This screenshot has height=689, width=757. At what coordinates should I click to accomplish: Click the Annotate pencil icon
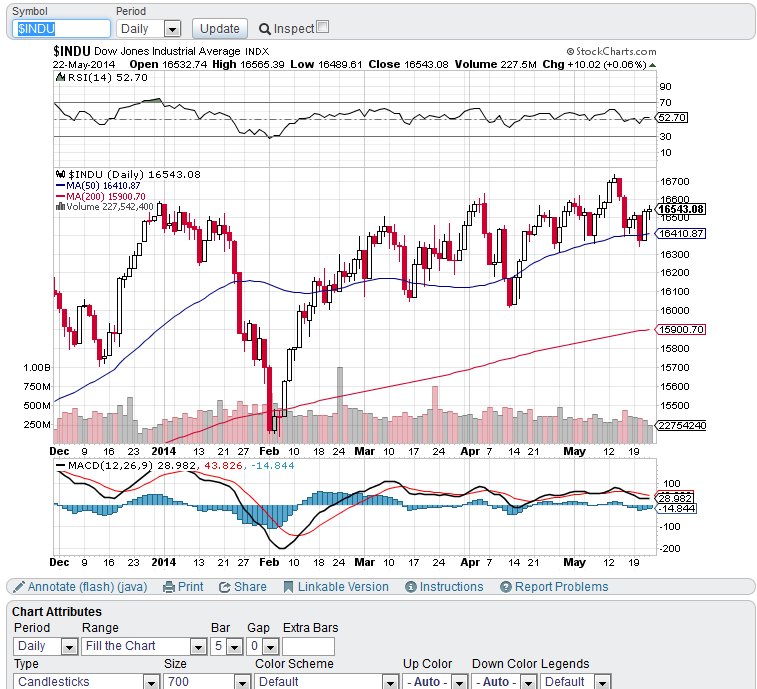click(19, 587)
